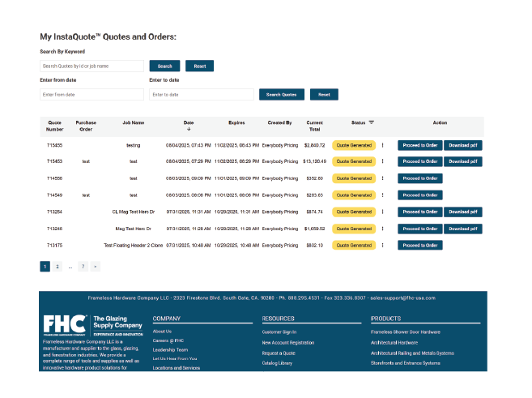Click the Job Name column header

(x=134, y=122)
